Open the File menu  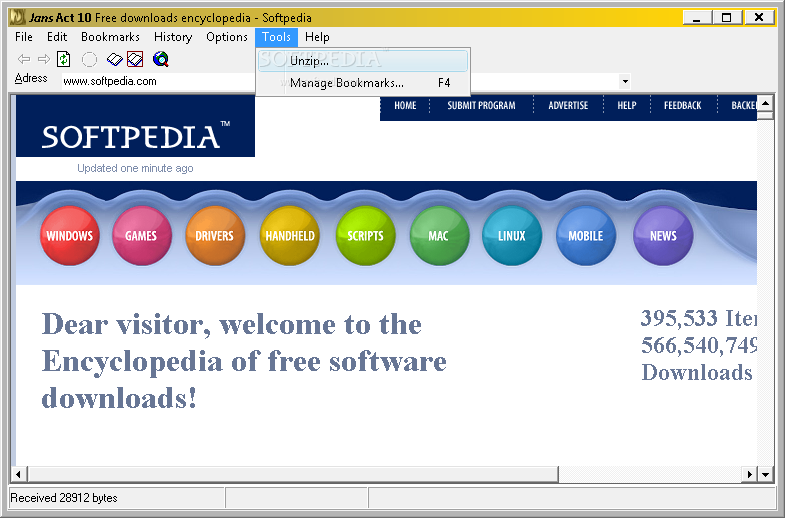(24, 37)
